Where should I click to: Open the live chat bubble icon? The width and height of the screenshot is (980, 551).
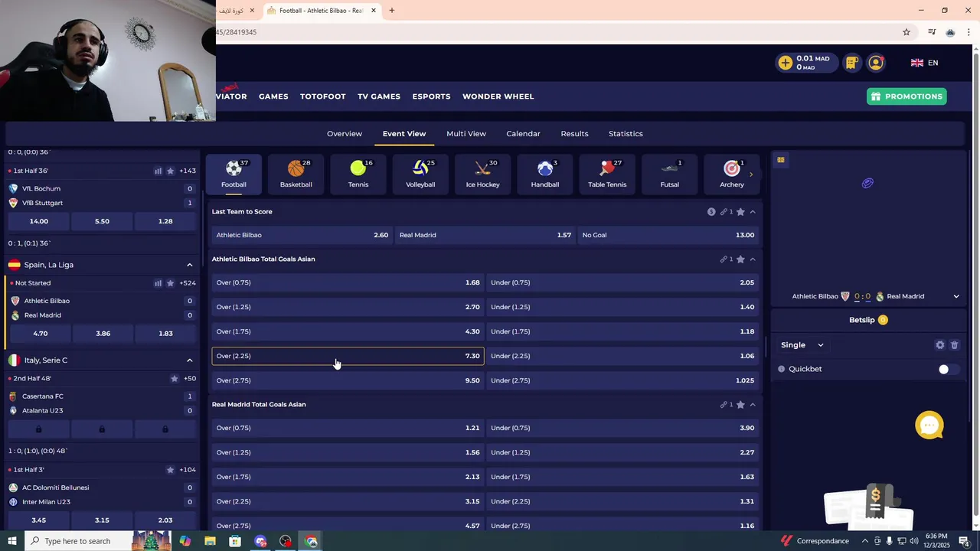929,425
